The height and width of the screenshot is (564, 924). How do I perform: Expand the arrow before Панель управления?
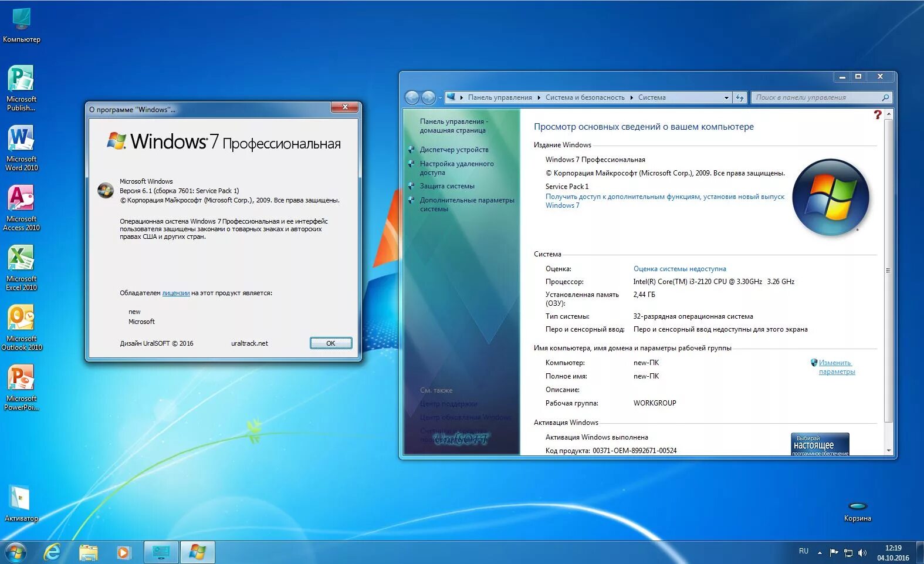(462, 97)
